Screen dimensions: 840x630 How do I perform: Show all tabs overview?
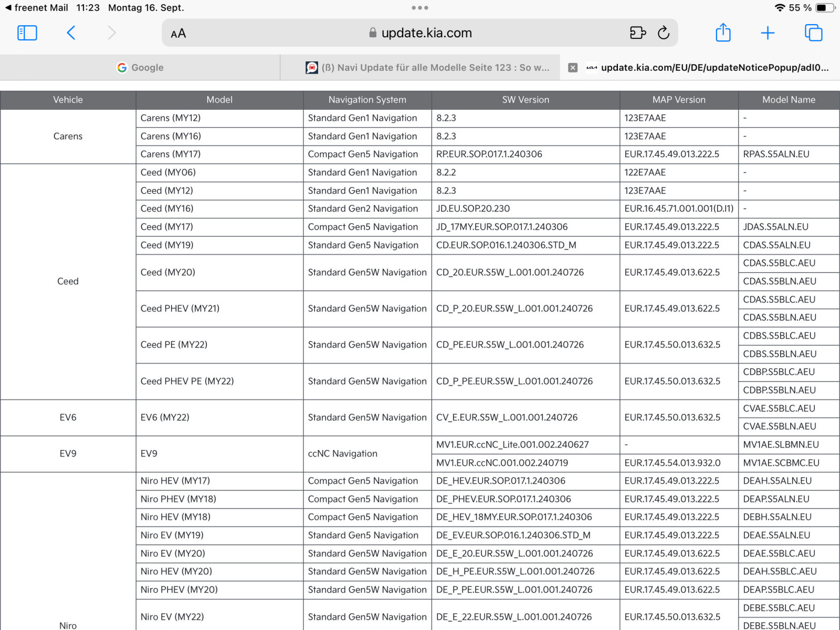pos(813,33)
